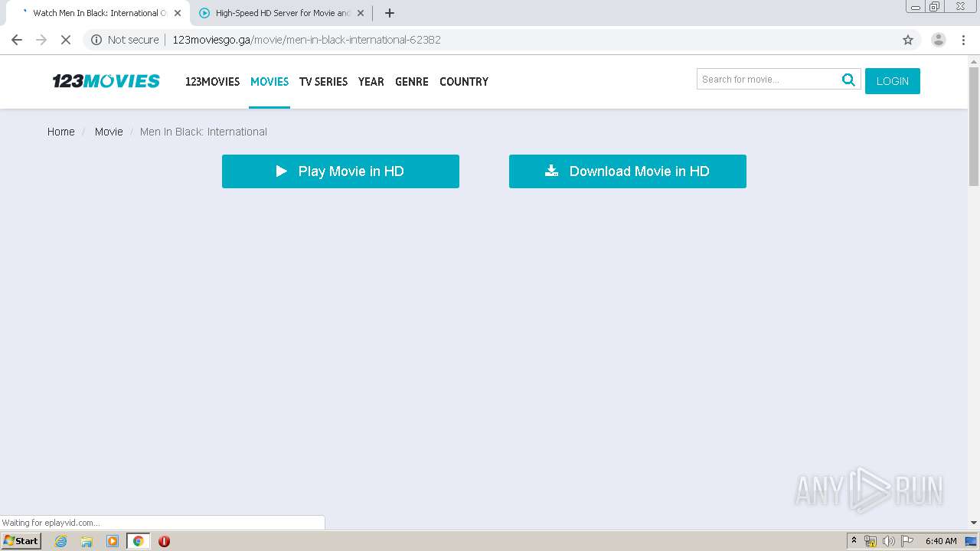This screenshot has height=551, width=980.
Task: Click the scrollbar up arrow
Action: 974,60
